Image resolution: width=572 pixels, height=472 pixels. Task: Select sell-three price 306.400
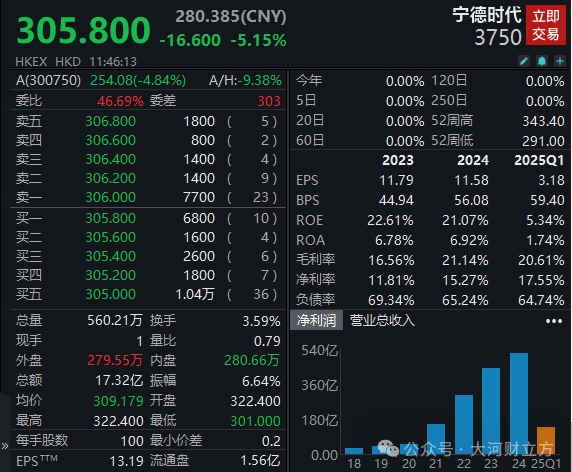[x=111, y=159]
